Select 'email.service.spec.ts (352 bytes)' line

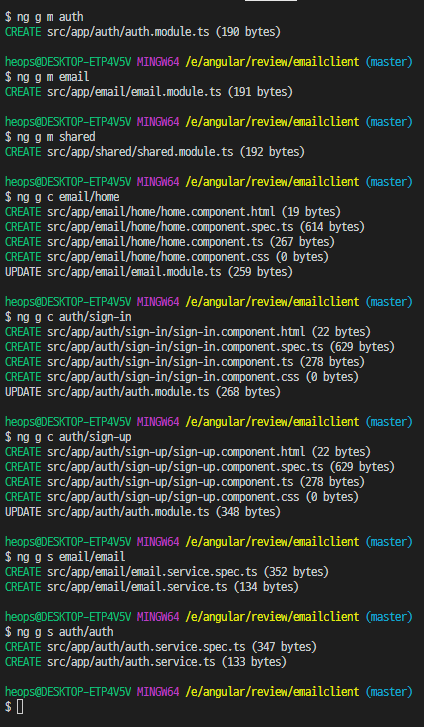167,572
